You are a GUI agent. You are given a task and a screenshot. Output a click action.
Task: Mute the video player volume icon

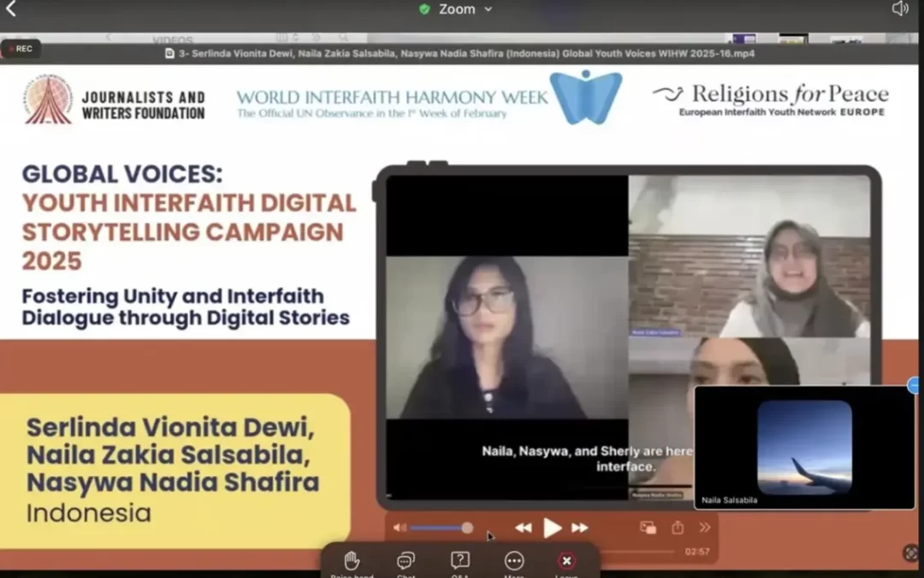pos(399,527)
